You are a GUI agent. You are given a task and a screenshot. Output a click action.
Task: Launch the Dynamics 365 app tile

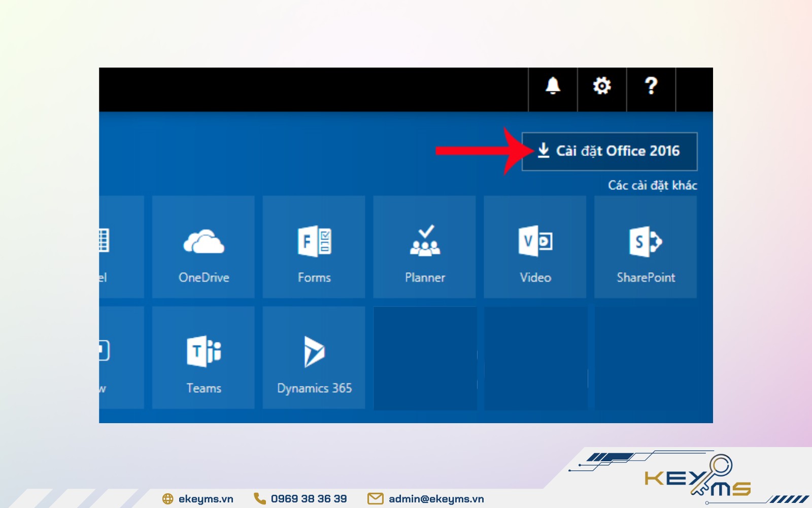coord(314,358)
